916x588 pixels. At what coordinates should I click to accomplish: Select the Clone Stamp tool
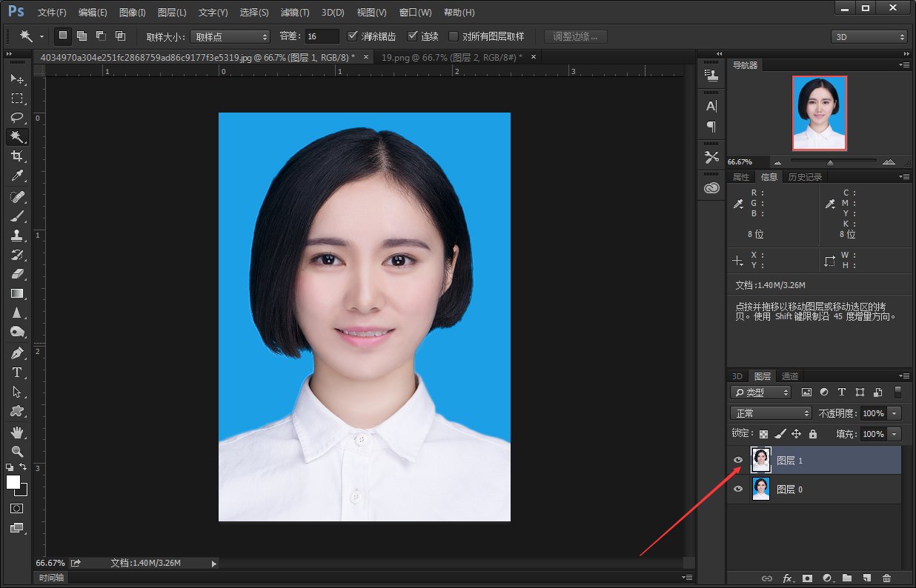coord(16,235)
